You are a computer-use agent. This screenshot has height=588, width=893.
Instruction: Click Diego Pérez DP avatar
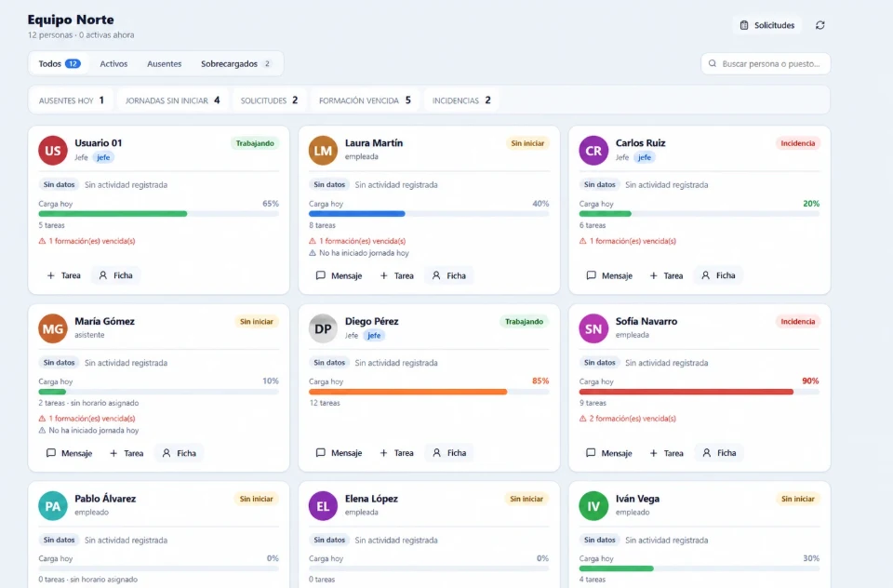[323, 328]
